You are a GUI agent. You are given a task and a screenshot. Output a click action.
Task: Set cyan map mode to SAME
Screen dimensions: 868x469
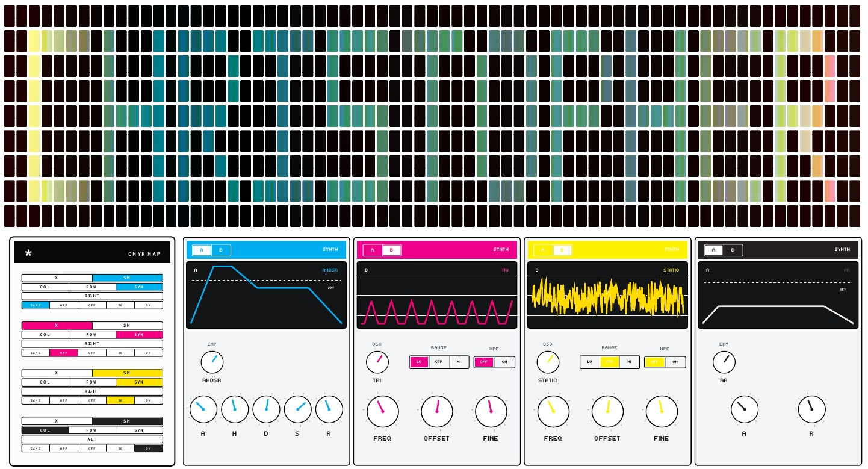tap(36, 305)
